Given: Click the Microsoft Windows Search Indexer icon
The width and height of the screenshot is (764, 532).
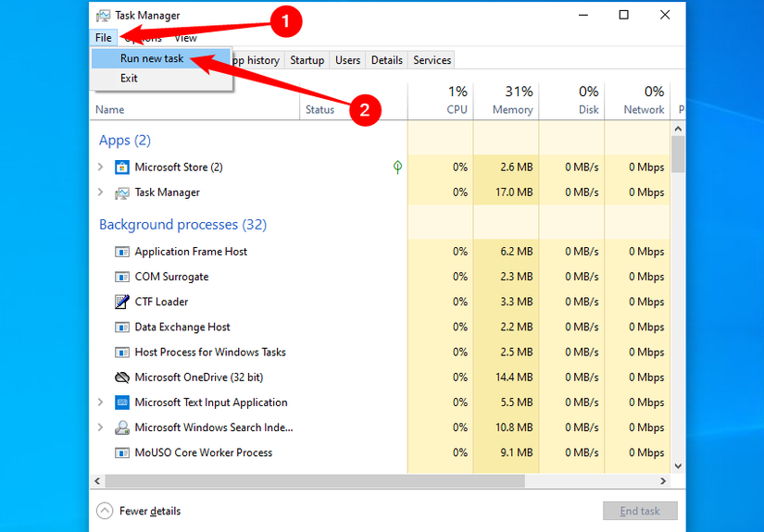Looking at the screenshot, I should (x=122, y=427).
